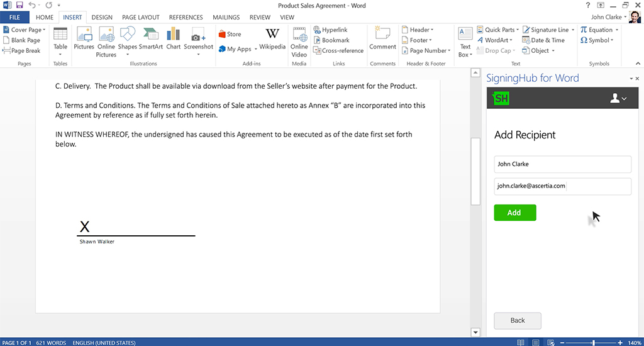Open Word Help question mark
This screenshot has height=346, width=644.
588,5
